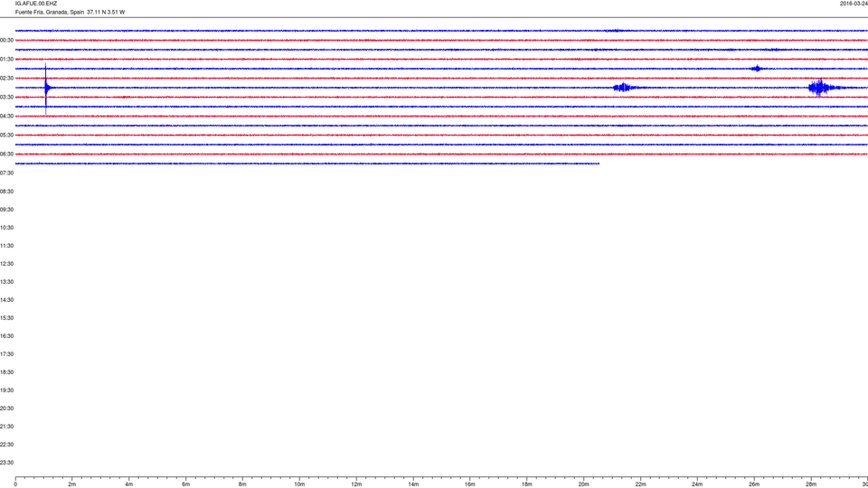This screenshot has height=488, width=868.
Task: Select the 15:30 time label
Action: point(6,318)
